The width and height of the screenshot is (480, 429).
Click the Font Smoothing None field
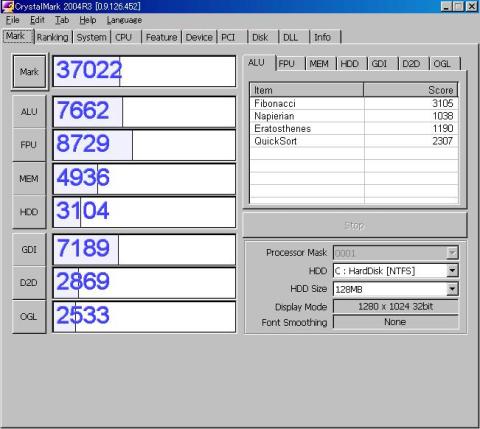point(396,322)
